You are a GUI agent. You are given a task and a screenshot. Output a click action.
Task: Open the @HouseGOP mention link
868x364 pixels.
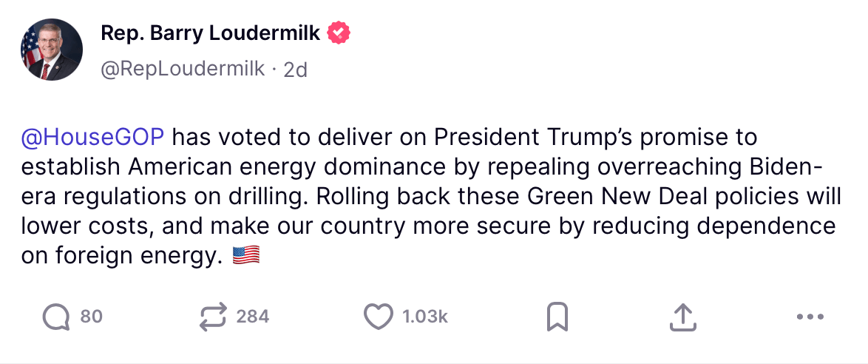click(x=93, y=138)
